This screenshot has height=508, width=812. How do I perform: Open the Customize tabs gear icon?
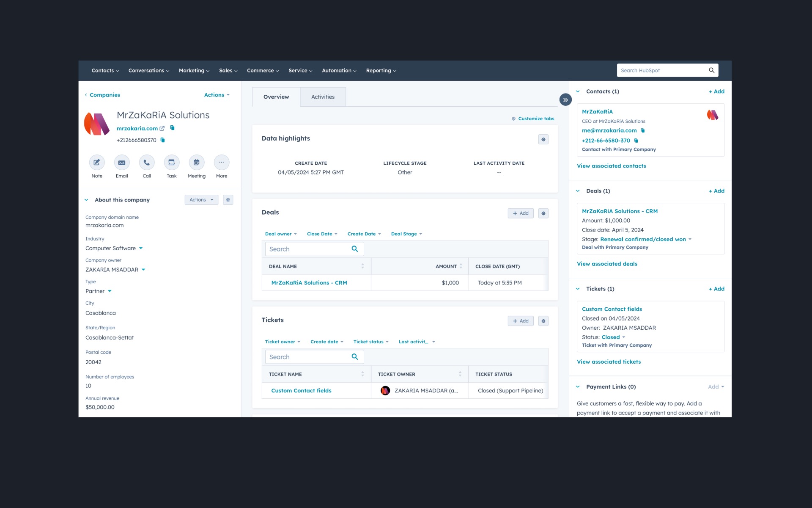(x=513, y=119)
